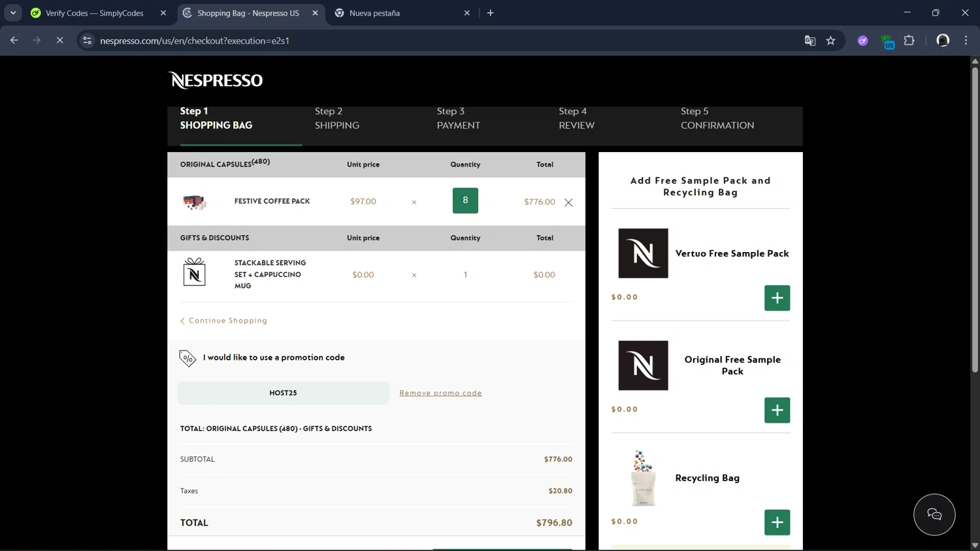This screenshot has width=980, height=551.
Task: Add the Original Free Sample Pack
Action: click(x=777, y=410)
